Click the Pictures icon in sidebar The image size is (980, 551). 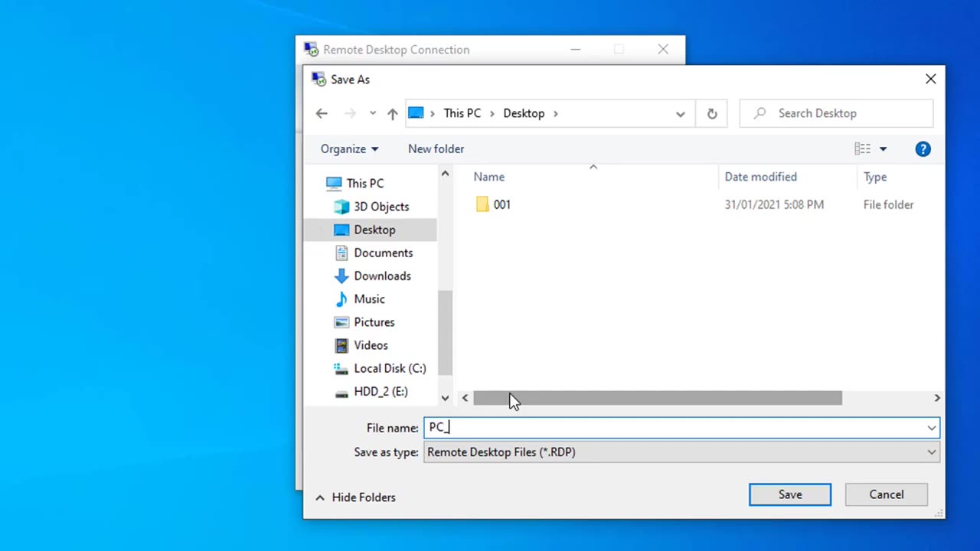pyautogui.click(x=341, y=322)
